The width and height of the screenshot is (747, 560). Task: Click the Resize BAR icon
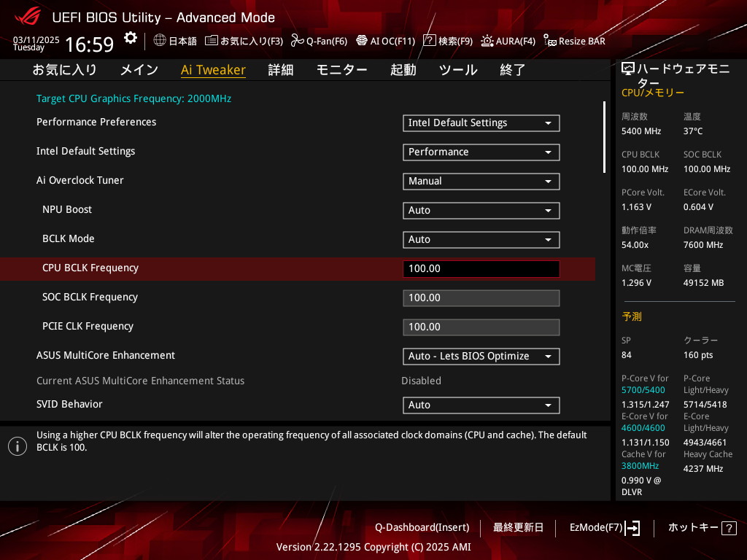point(550,41)
